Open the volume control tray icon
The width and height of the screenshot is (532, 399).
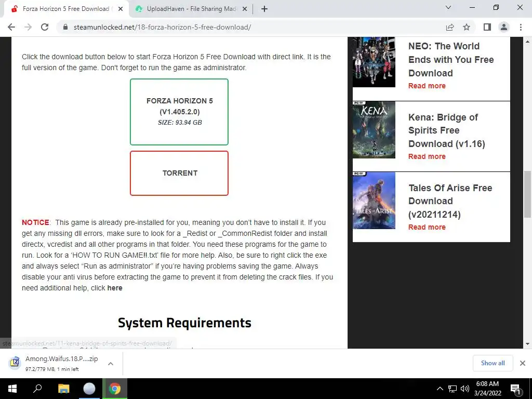[x=465, y=389]
